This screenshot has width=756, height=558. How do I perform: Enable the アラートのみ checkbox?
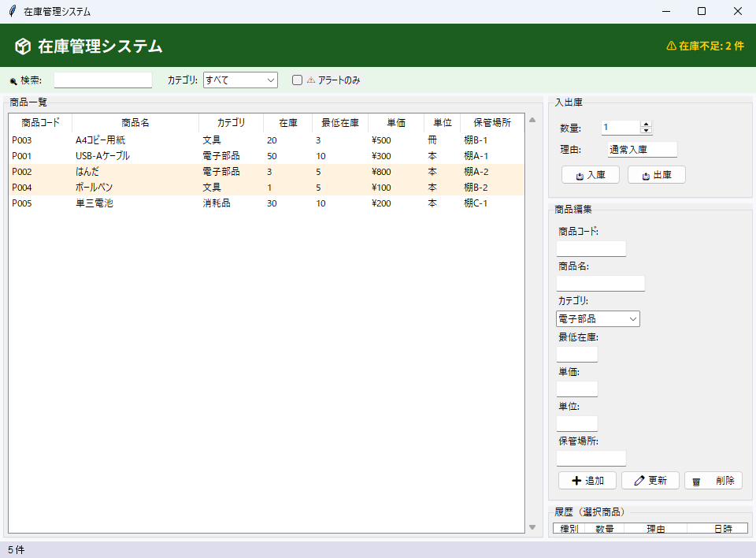pyautogui.click(x=297, y=80)
